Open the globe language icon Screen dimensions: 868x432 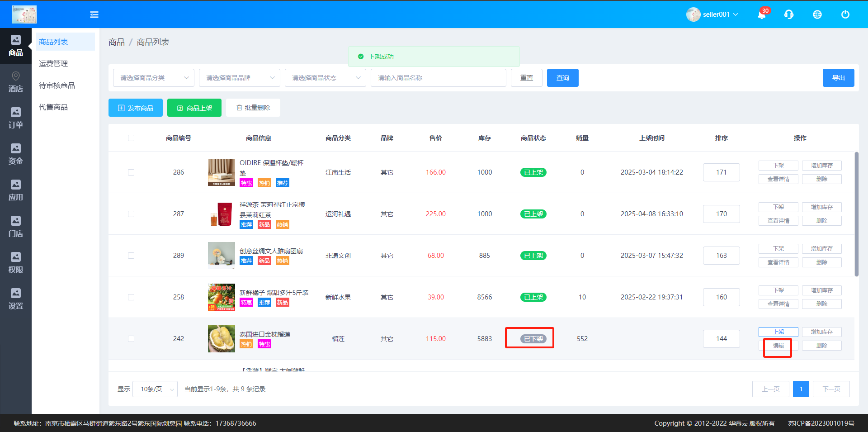pyautogui.click(x=817, y=15)
